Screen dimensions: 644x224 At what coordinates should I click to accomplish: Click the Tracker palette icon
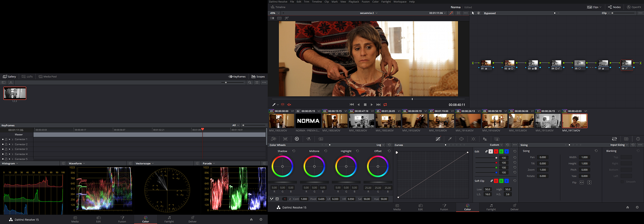(473, 139)
